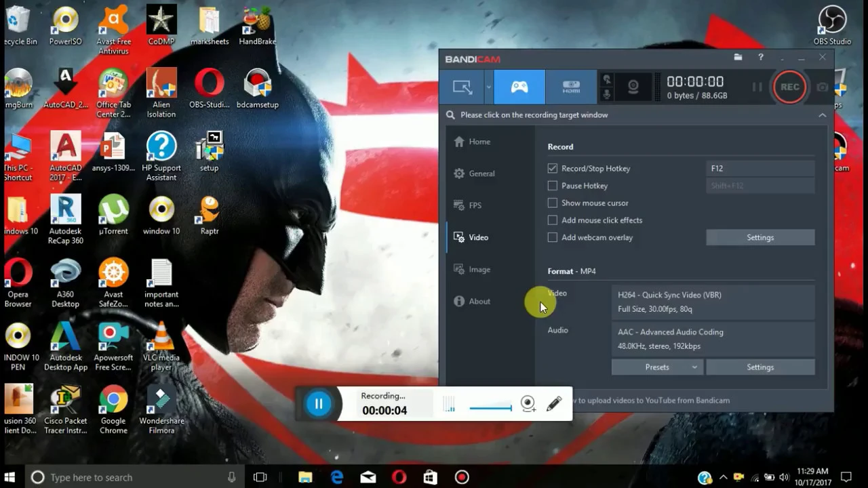Image resolution: width=868 pixels, height=488 pixels.
Task: Open OBS Studio desktop icon top right
Action: coord(832,26)
